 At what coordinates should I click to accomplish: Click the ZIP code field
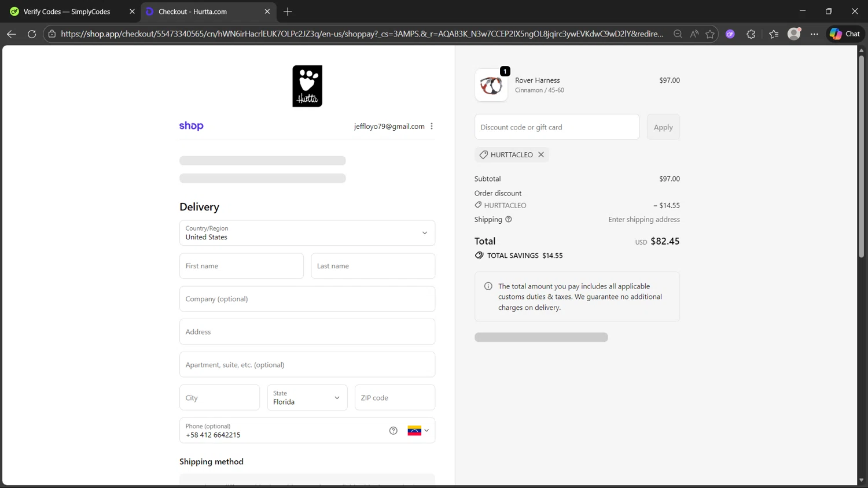click(x=395, y=398)
